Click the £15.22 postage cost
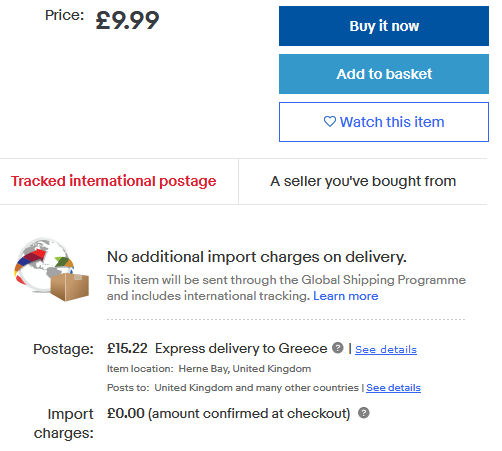This screenshot has width=502, height=451. click(127, 348)
